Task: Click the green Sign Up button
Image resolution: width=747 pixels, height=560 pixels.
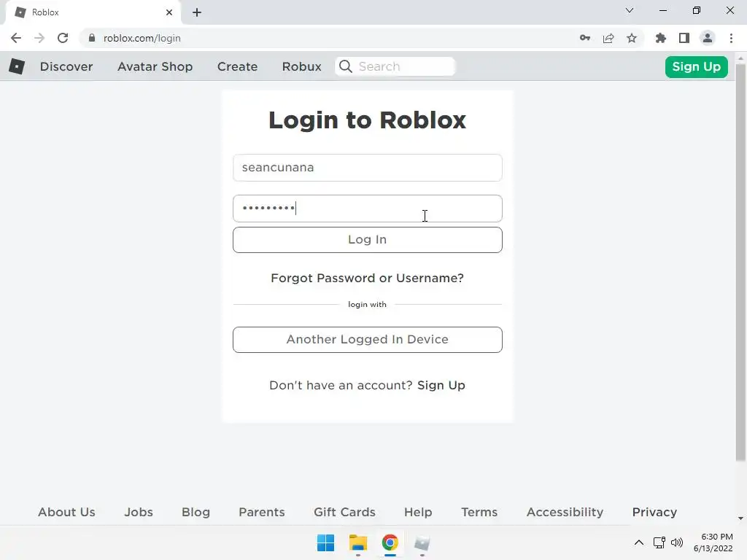Action: (696, 66)
